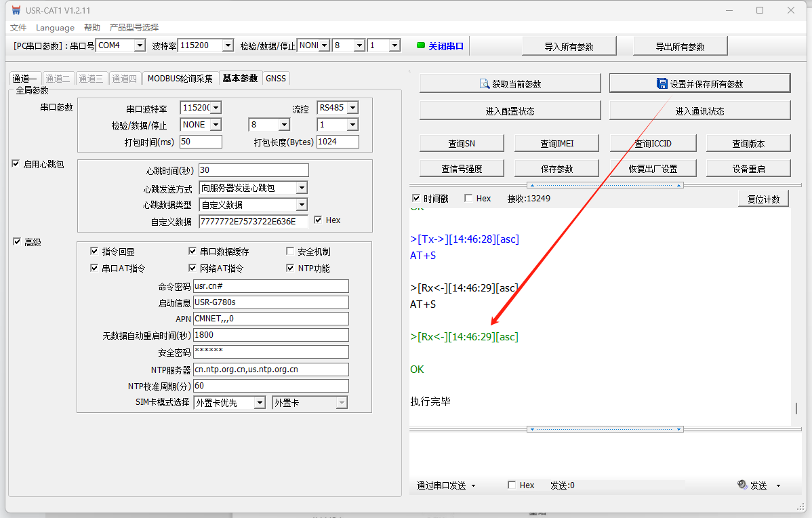Open the 产品型号选择 menu

coord(134,27)
